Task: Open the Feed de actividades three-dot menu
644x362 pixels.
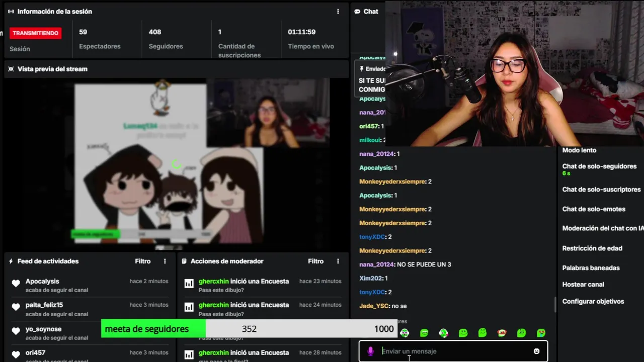Action: [x=165, y=261]
